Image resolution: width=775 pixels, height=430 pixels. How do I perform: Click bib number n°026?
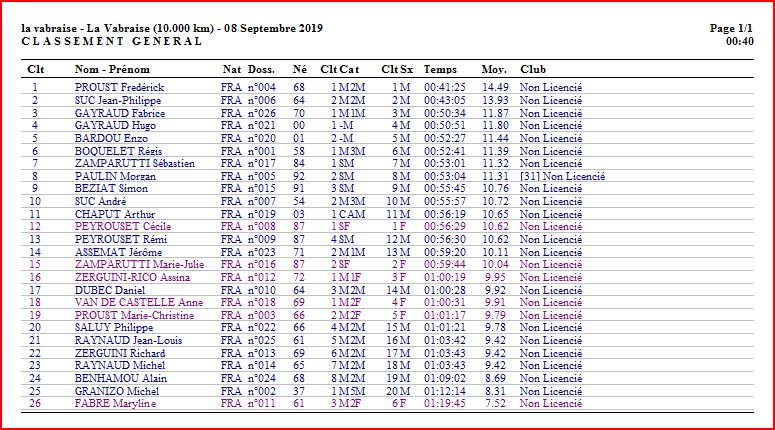coord(261,113)
